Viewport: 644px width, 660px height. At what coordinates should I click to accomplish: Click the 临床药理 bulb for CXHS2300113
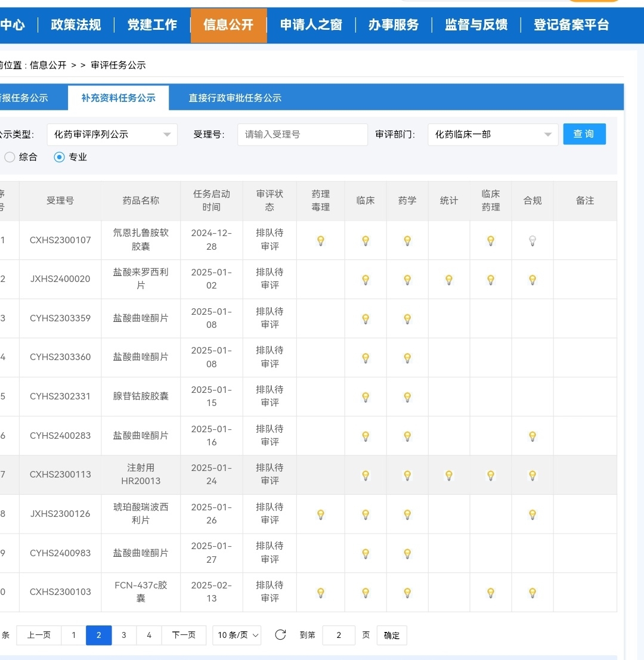pos(491,475)
